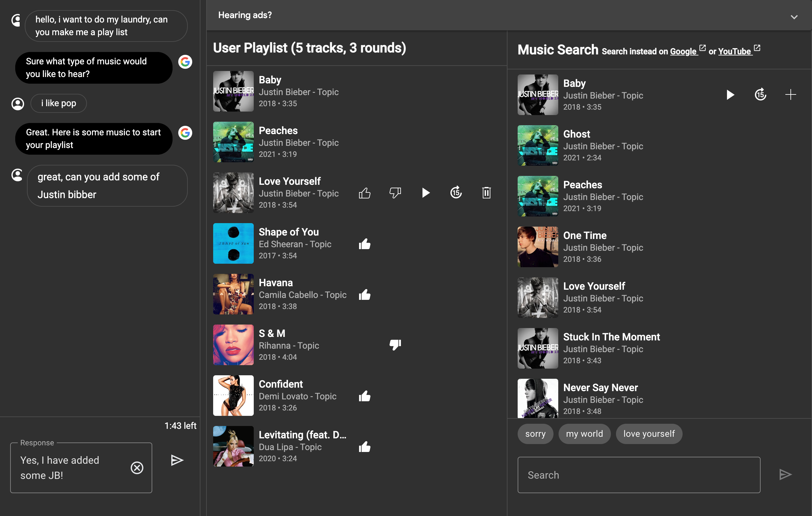The height and width of the screenshot is (516, 812).
Task: Toggle thumbs up on Shape of You
Action: tap(364, 244)
